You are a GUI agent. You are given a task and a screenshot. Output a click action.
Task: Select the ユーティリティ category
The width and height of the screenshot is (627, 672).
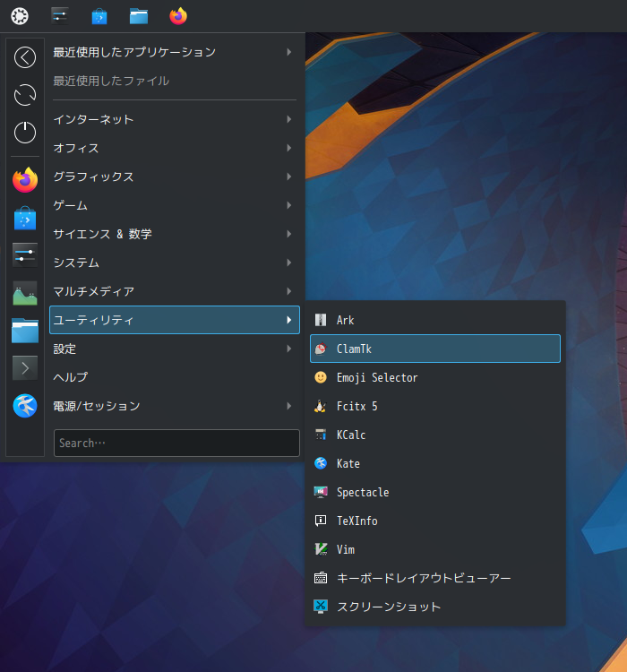click(x=175, y=320)
